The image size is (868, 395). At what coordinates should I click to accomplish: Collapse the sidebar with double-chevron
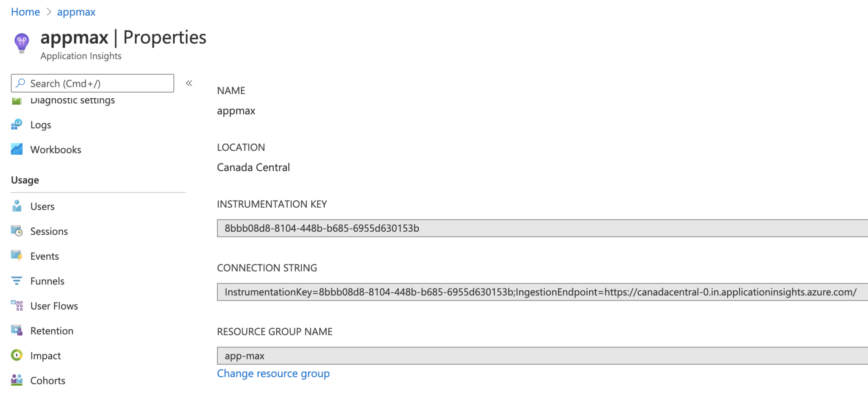tap(189, 83)
